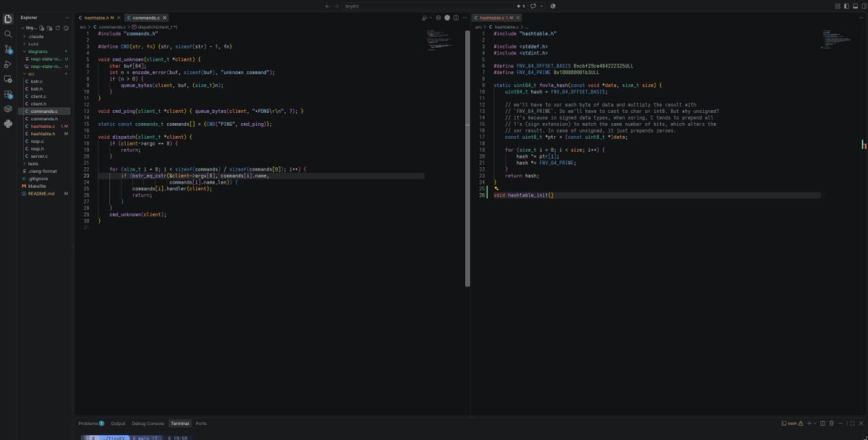
Task: Click dispatch(client_t *) breadcrumb
Action: [x=154, y=27]
